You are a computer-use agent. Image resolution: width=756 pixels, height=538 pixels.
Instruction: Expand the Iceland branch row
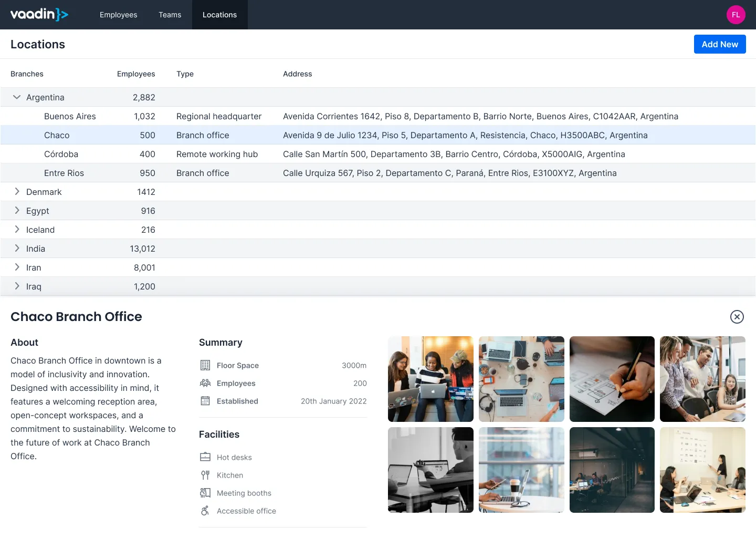tap(17, 230)
